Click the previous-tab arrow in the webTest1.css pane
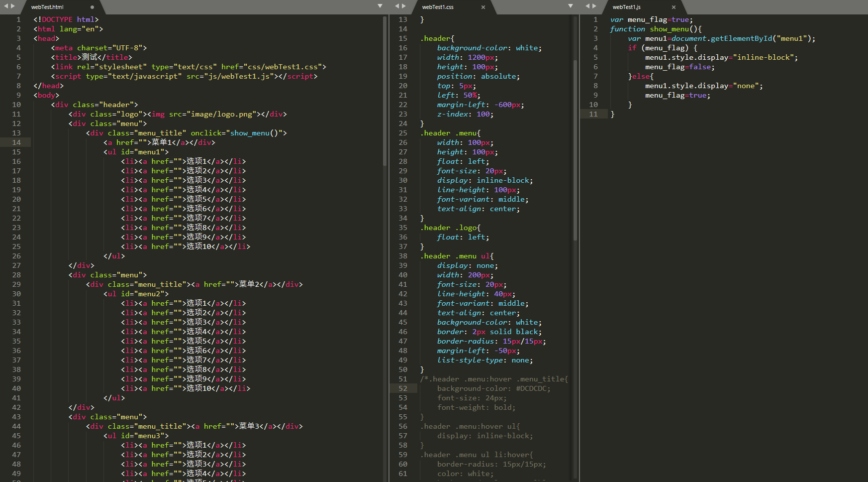868x482 pixels. tap(397, 6)
